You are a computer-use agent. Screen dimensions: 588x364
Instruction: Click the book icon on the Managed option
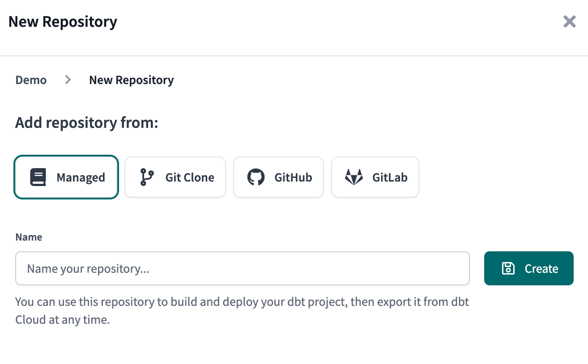[x=38, y=177]
